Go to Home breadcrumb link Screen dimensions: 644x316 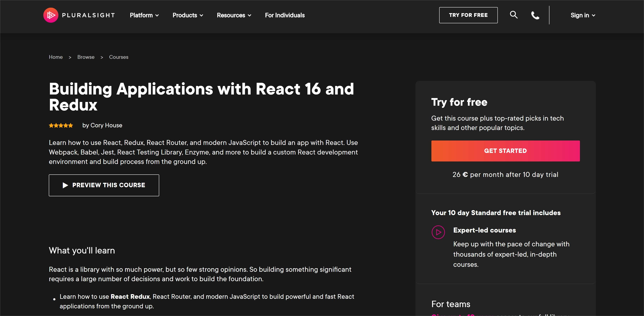point(56,57)
